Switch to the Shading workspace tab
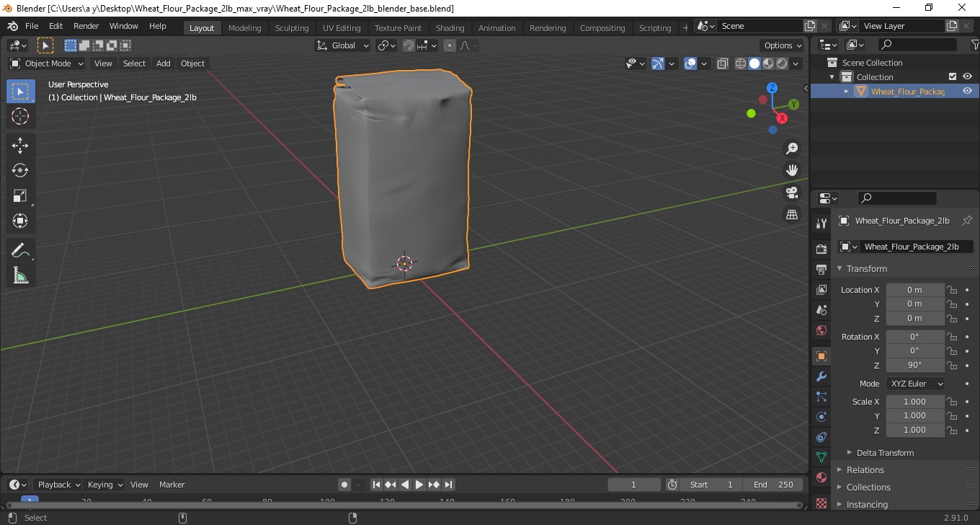The height and width of the screenshot is (525, 980). (x=450, y=28)
